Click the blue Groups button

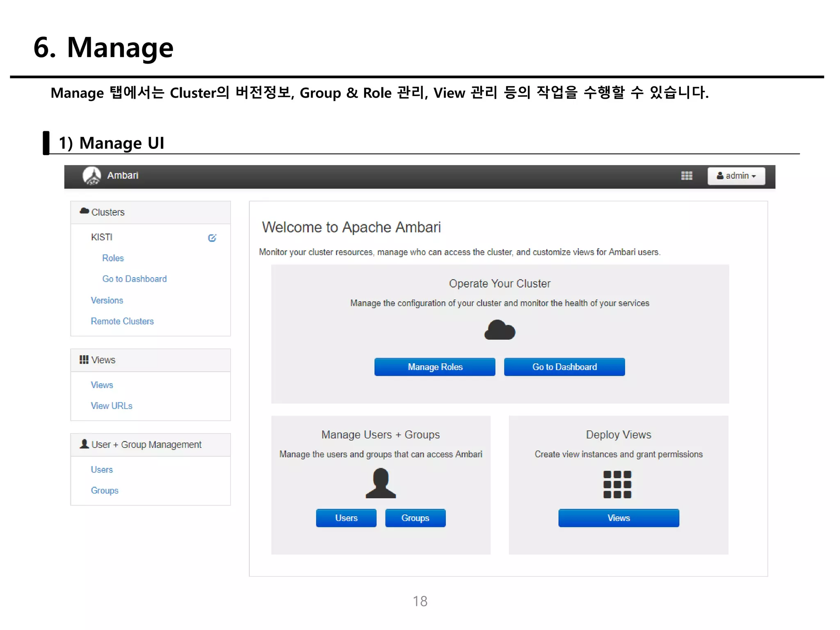coord(415,518)
